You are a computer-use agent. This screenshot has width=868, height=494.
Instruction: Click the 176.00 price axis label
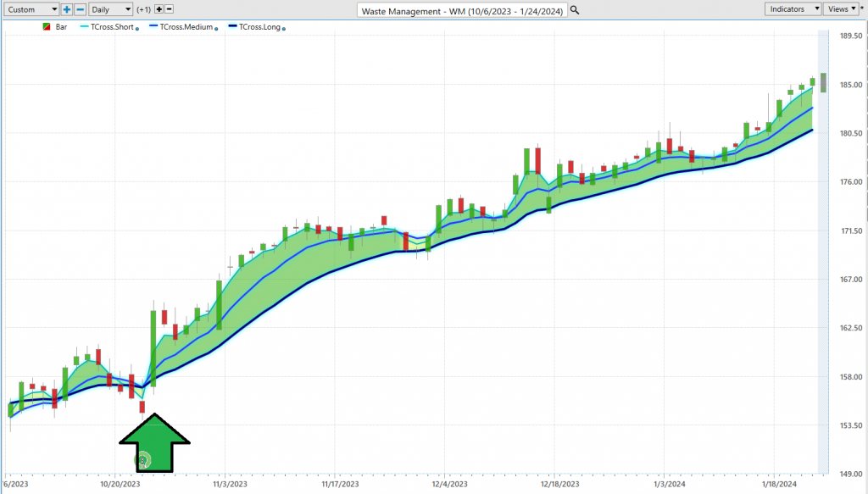click(851, 182)
